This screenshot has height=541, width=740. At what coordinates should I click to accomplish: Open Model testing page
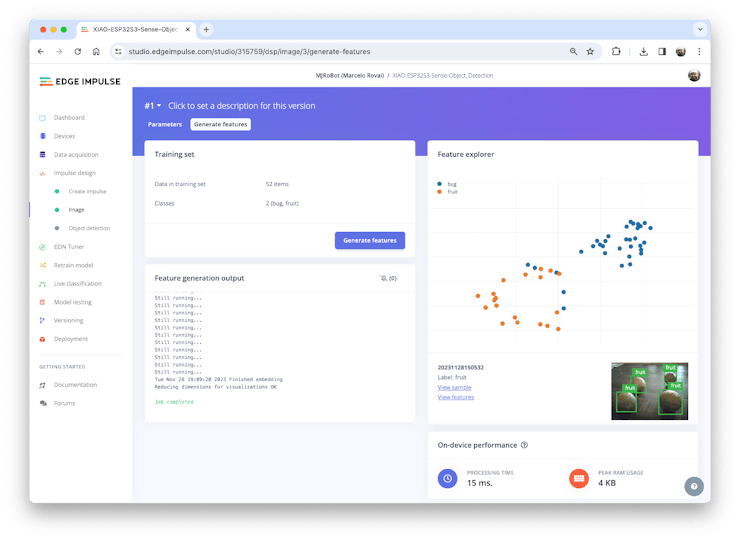pyautogui.click(x=73, y=302)
